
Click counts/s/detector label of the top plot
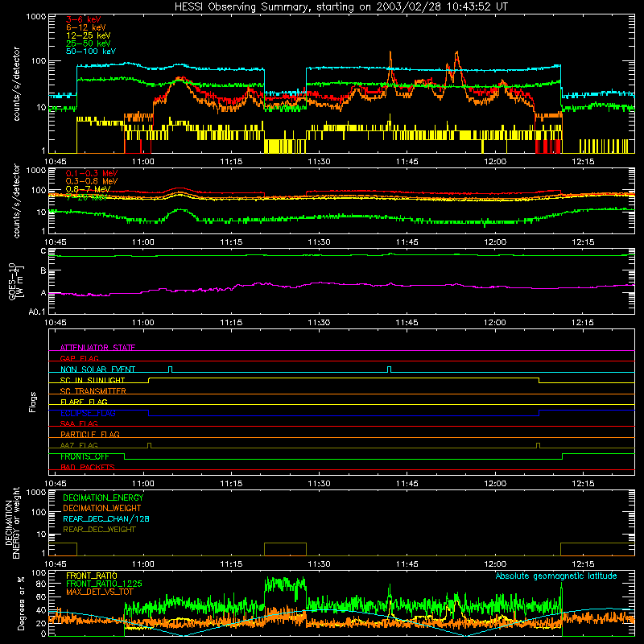[x=16, y=84]
